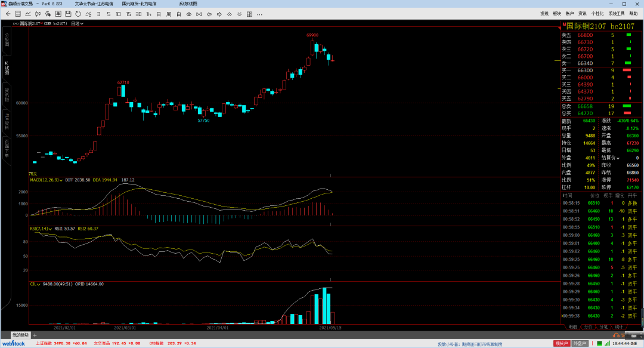644x348 pixels.
Task: Click the circular refresh icon in toolbar
Action: pos(78,14)
